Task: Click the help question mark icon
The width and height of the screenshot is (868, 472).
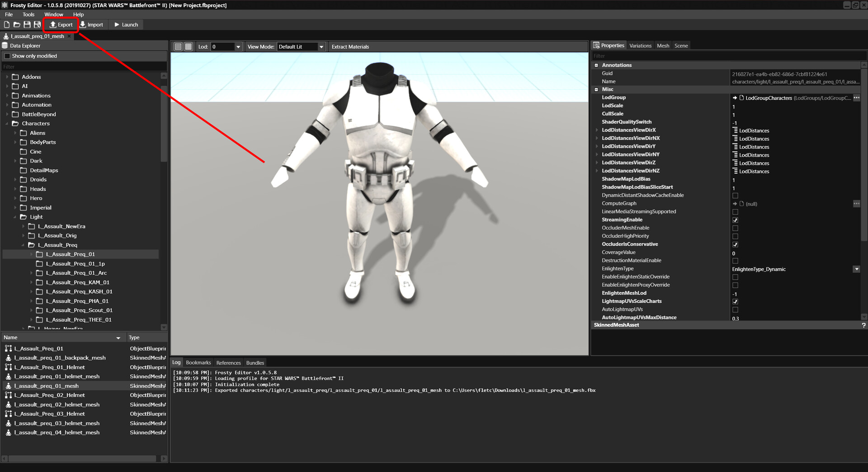Action: [x=863, y=325]
